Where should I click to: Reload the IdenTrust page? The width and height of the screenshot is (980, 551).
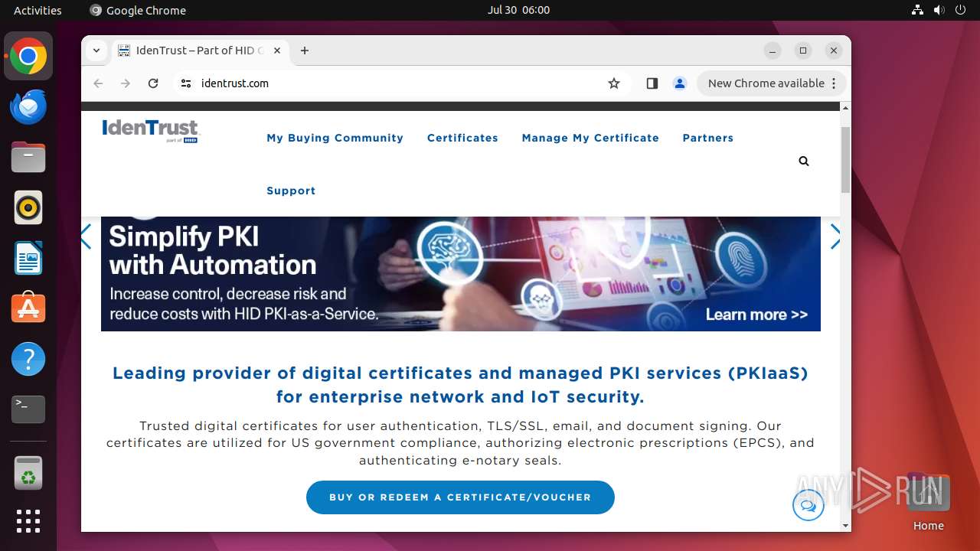coord(153,83)
